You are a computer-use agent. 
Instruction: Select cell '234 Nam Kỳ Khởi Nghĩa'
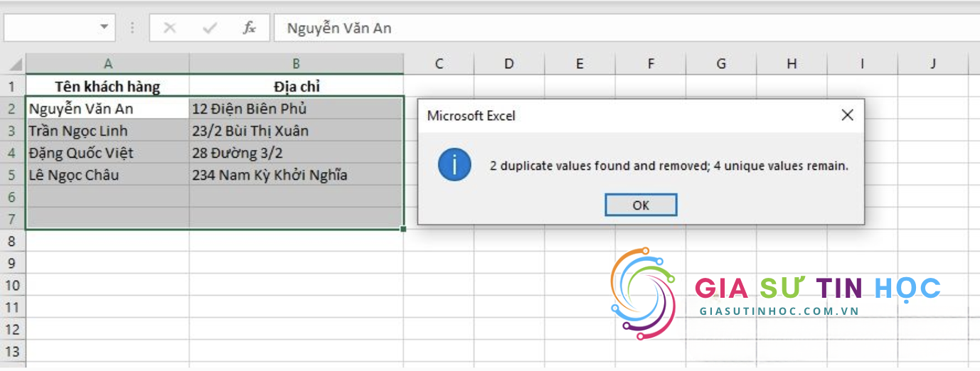coord(297,175)
